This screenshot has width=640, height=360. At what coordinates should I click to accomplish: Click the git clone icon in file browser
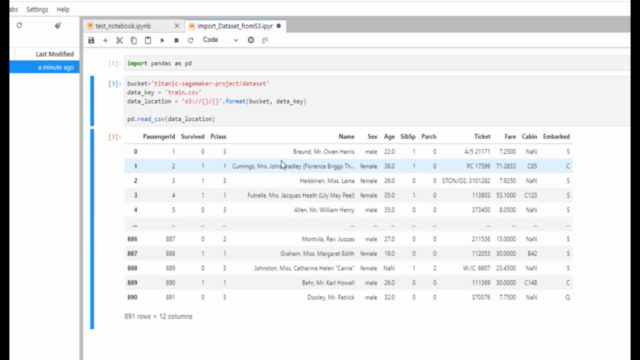tap(58, 25)
